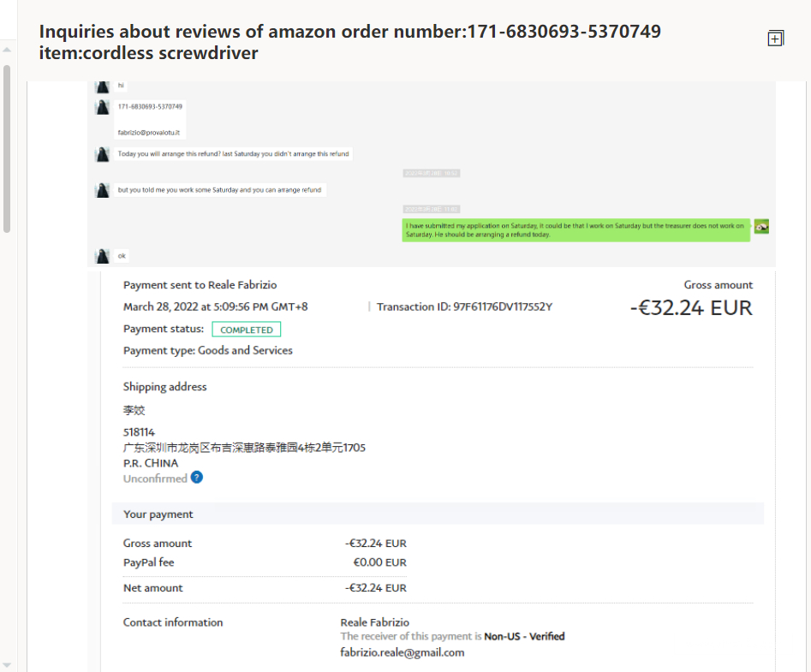Click 'Transaction ID: 97F61176DV117552Y'

[x=464, y=306]
